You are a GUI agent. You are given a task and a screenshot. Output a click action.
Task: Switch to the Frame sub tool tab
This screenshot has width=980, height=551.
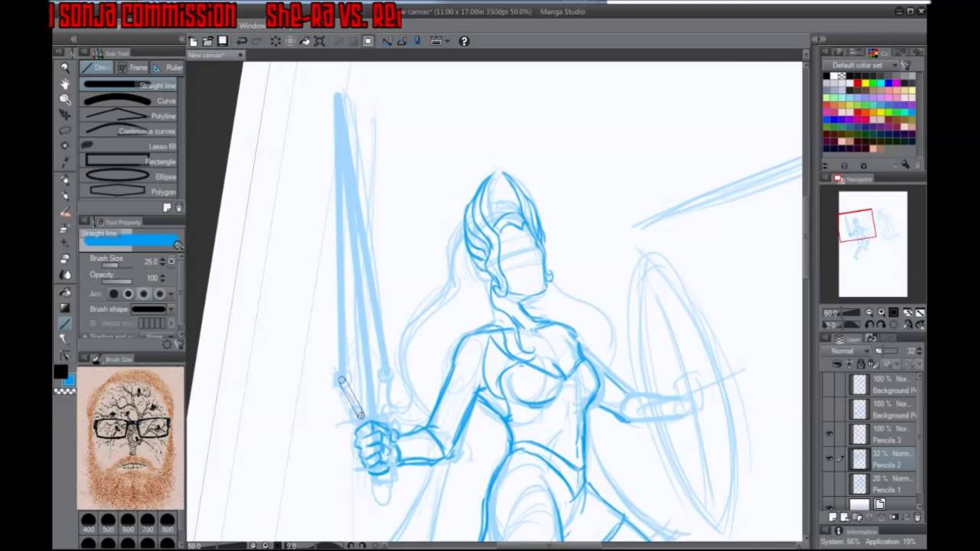[132, 67]
